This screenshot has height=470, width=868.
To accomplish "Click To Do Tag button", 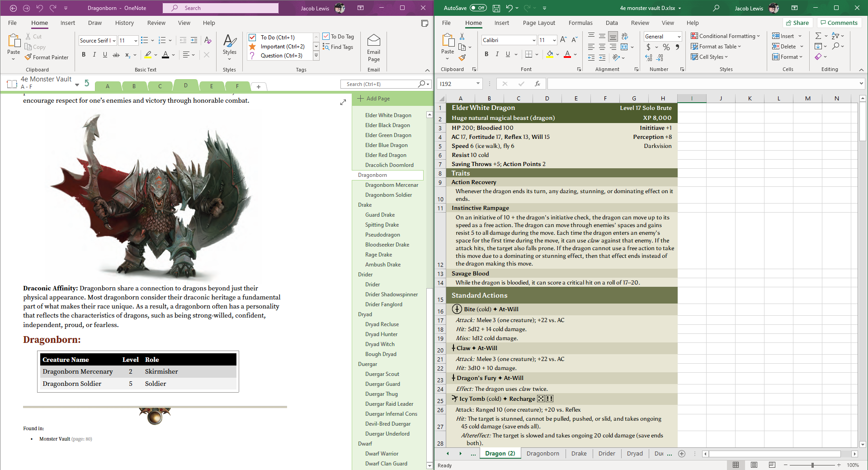I will [338, 37].
